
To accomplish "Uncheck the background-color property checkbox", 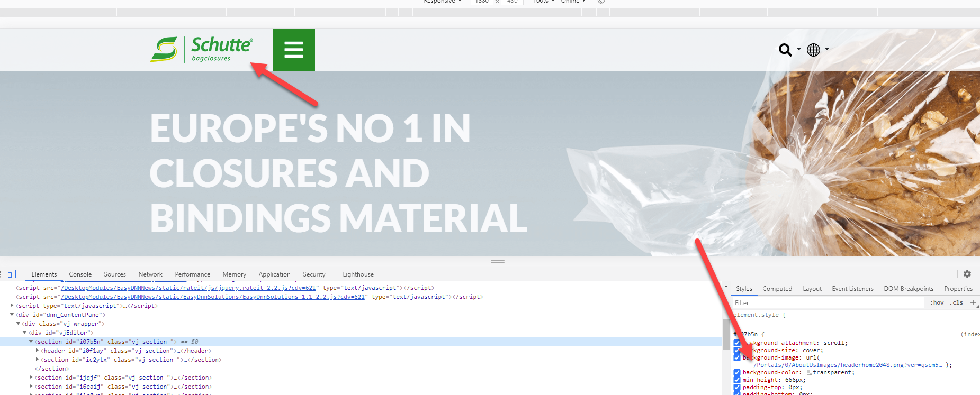I will click(x=737, y=372).
